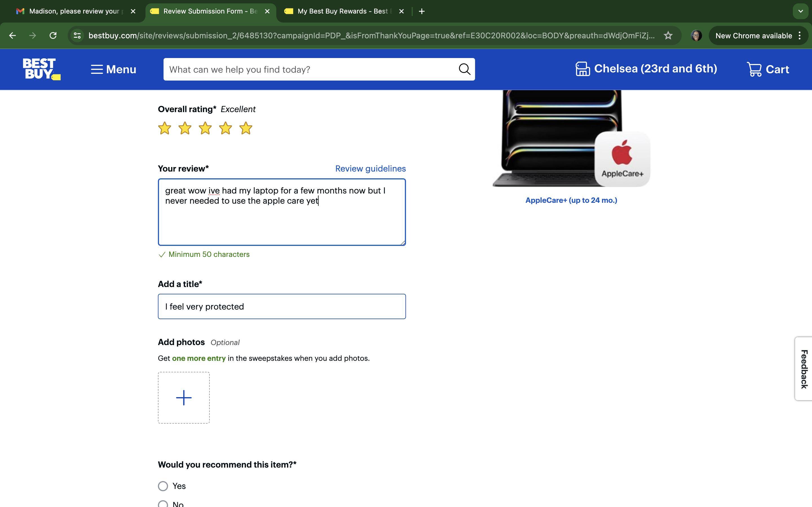Bookmark this page with the star icon

pyautogui.click(x=668, y=35)
